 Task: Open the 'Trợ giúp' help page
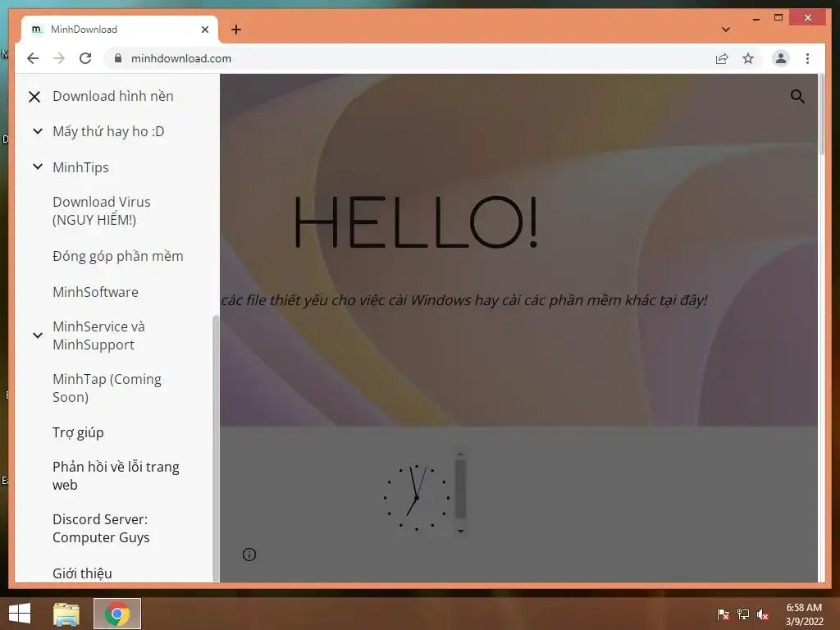[78, 432]
